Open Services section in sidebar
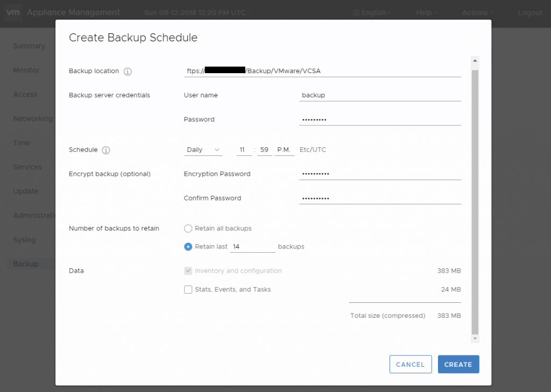 coord(27,167)
